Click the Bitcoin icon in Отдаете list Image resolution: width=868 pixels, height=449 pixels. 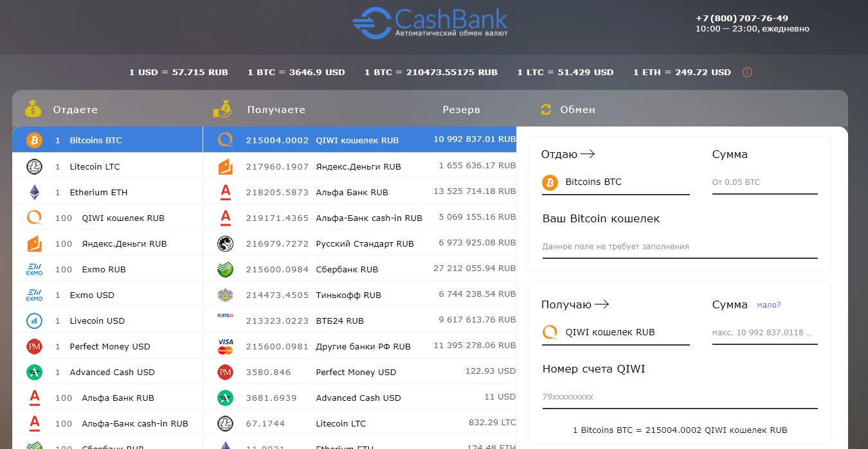tap(34, 140)
